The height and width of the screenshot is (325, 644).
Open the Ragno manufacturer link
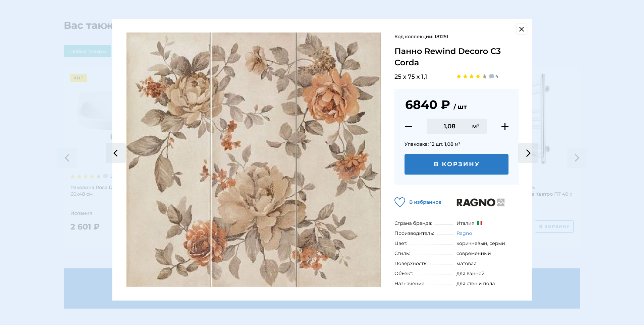click(x=464, y=233)
